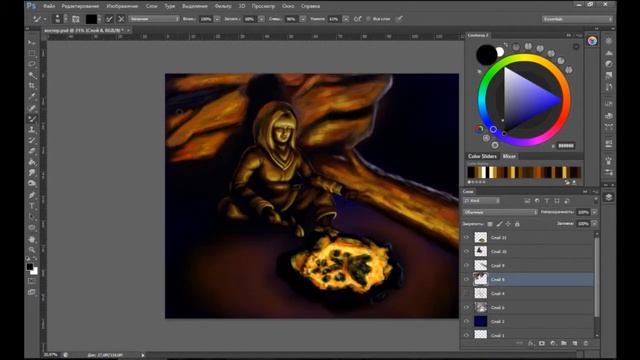
Task: Hide layer Слой 11 eye icon
Action: click(x=467, y=237)
